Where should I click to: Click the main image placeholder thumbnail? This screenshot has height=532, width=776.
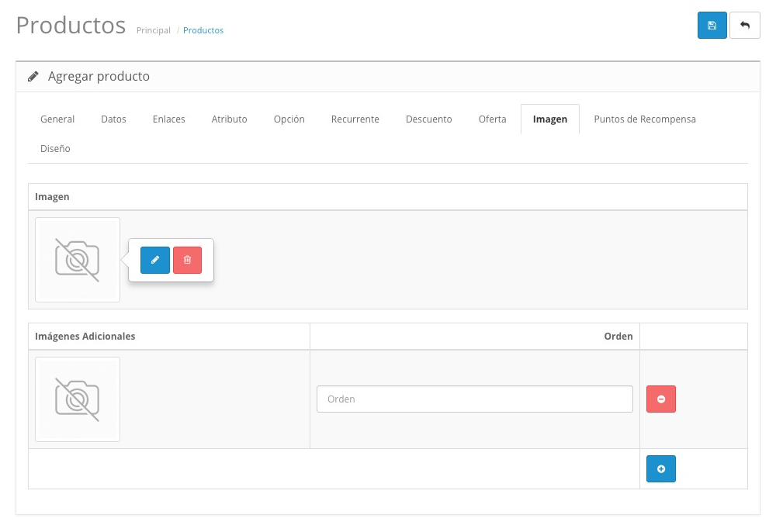[x=78, y=260]
